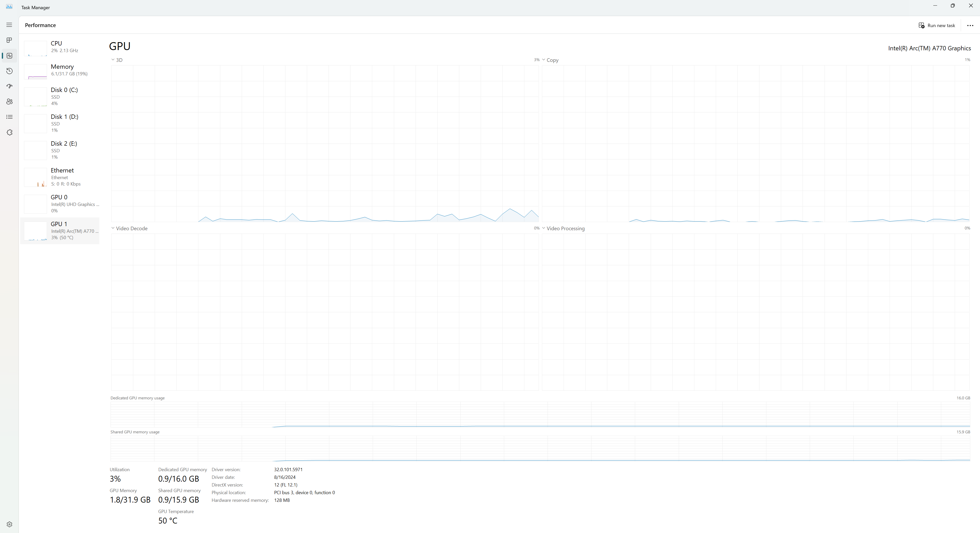Click the GPU 1 mini graph thumbnail
The image size is (980, 533).
35,231
